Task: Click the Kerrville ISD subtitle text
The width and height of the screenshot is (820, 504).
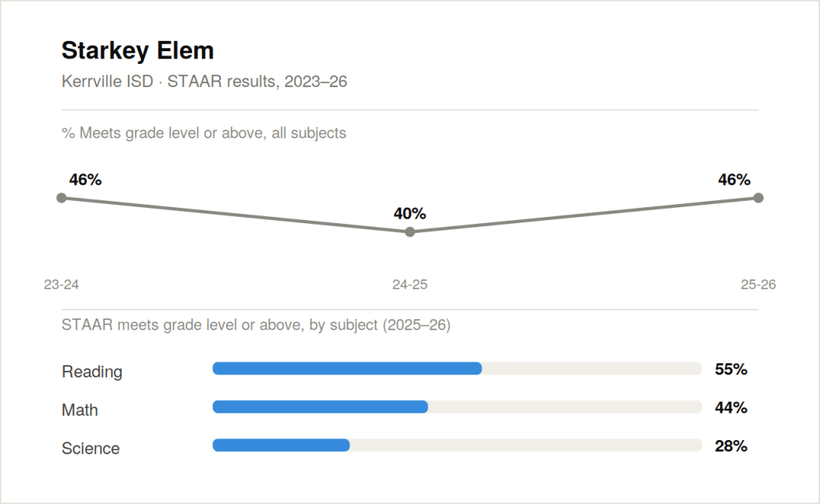Action: coord(204,82)
